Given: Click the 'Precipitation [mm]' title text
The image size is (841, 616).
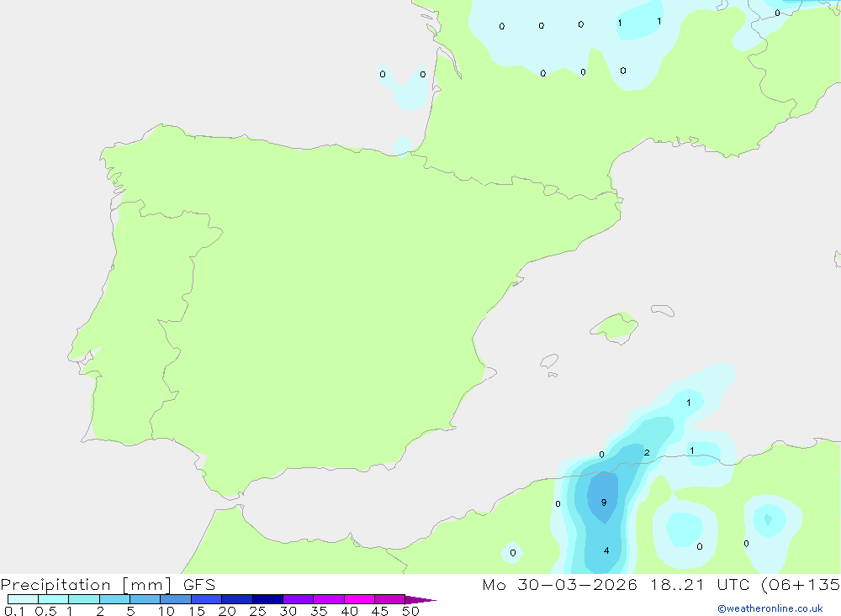Looking at the screenshot, I should [87, 585].
